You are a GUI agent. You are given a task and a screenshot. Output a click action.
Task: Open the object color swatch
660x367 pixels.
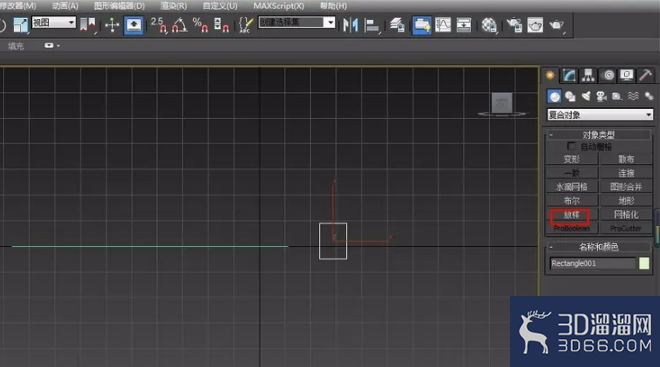click(x=644, y=263)
